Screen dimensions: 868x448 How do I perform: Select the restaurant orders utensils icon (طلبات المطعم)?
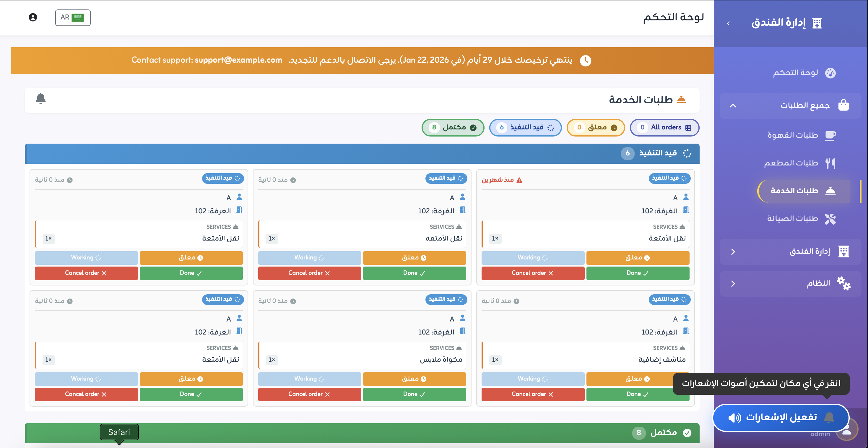tap(831, 163)
